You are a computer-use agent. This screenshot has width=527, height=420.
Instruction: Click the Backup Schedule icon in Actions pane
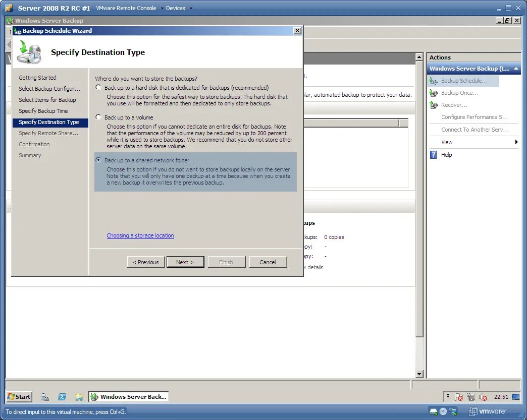434,81
